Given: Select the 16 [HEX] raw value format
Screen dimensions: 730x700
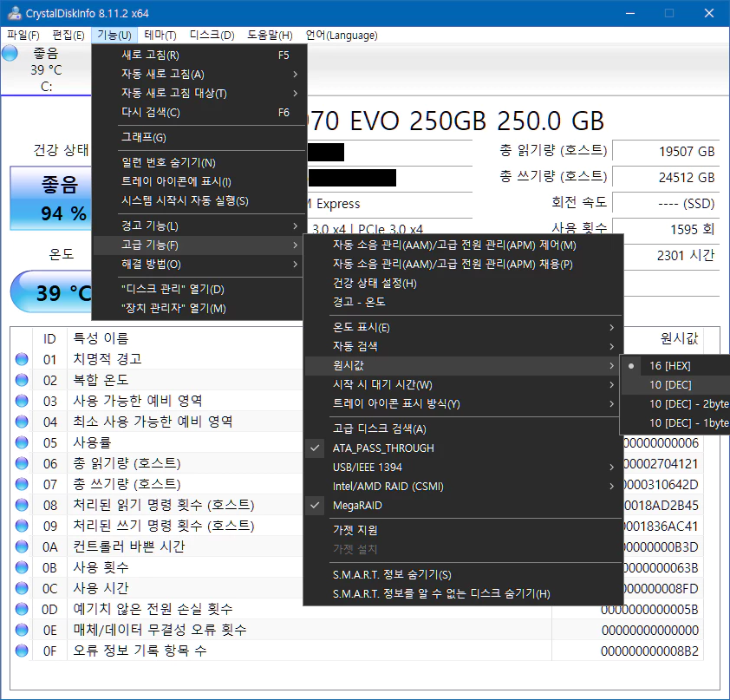Looking at the screenshot, I should pos(675,365).
